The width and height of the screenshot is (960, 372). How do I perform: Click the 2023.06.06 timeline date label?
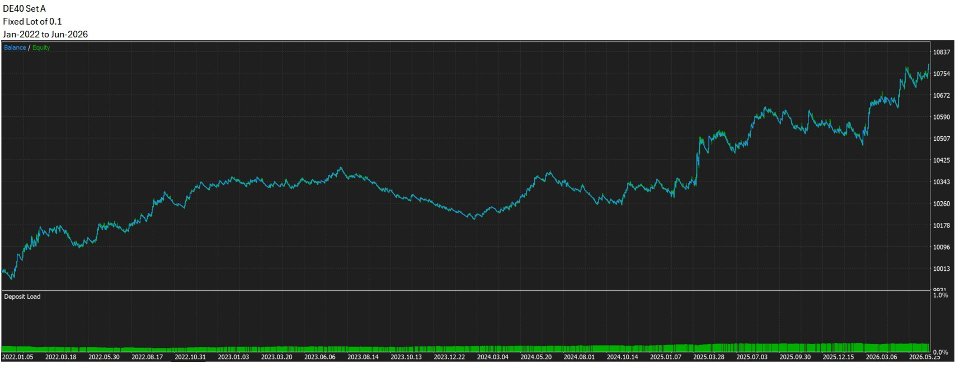pos(319,356)
